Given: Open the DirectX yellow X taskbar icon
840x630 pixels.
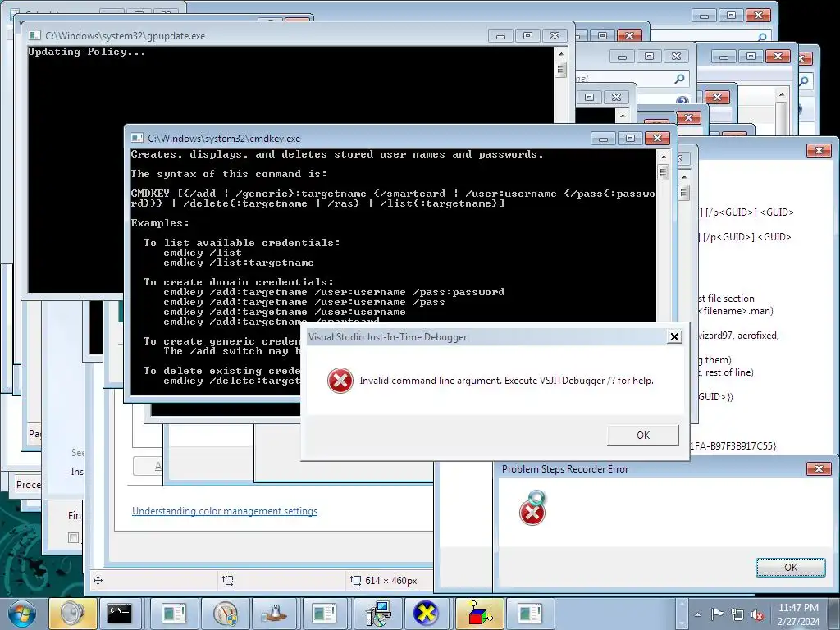Looking at the screenshot, I should [x=426, y=614].
